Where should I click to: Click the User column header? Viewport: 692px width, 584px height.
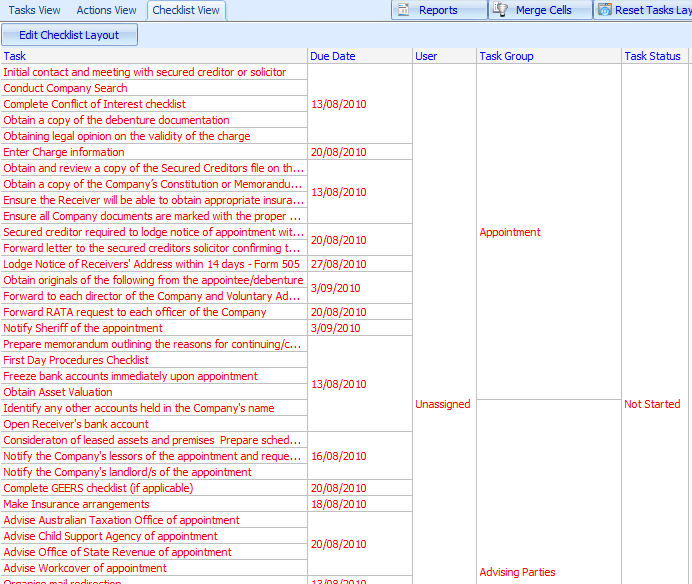(x=426, y=56)
